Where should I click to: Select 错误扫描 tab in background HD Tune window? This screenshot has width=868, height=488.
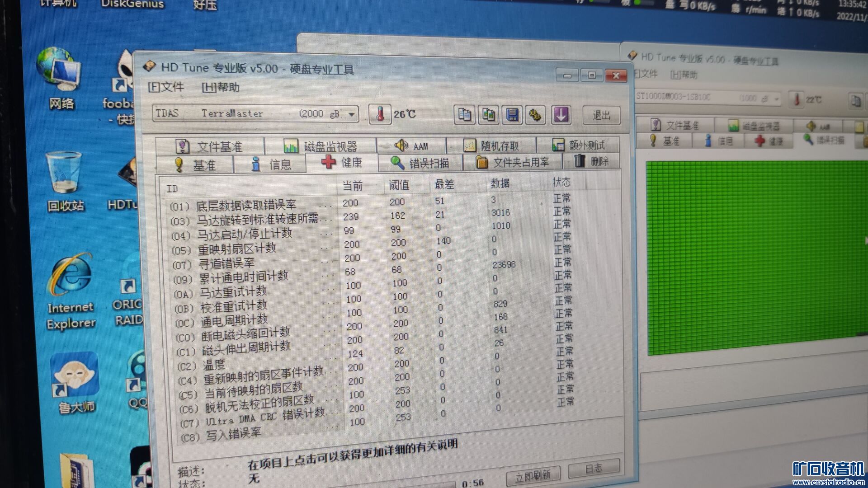pos(824,140)
